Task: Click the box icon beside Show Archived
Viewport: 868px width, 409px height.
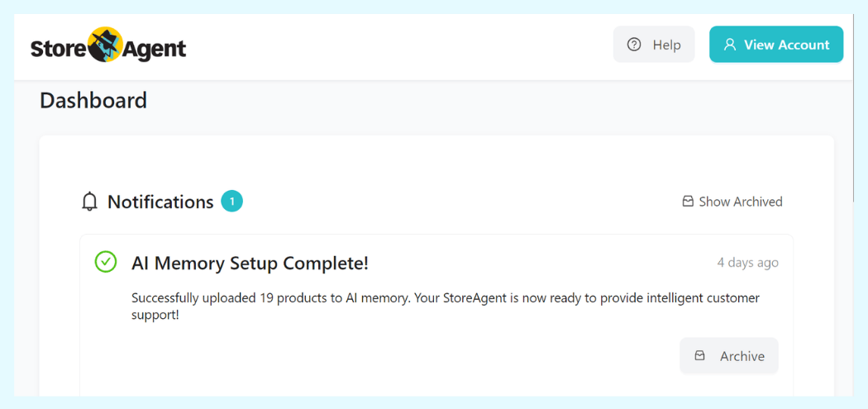Action: click(688, 202)
